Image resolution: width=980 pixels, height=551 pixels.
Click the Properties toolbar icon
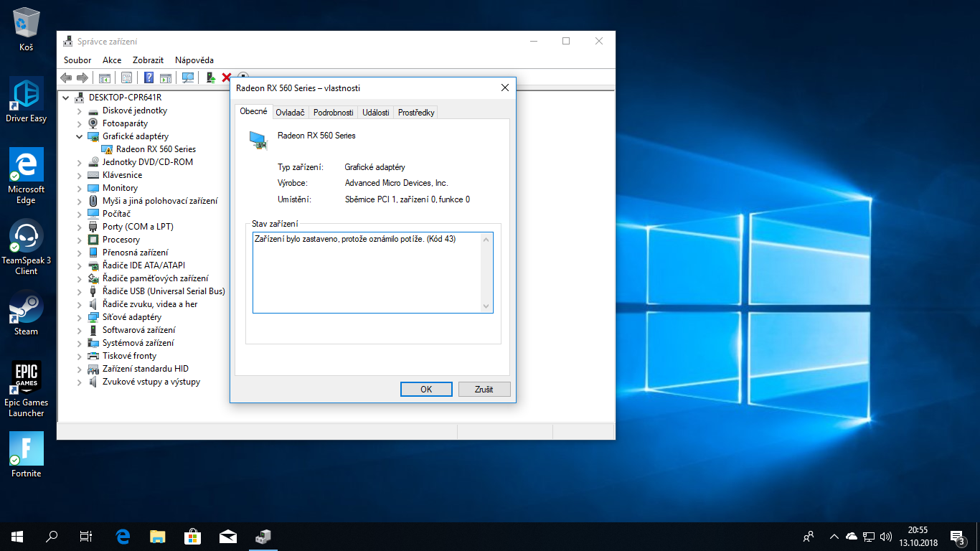[126, 77]
